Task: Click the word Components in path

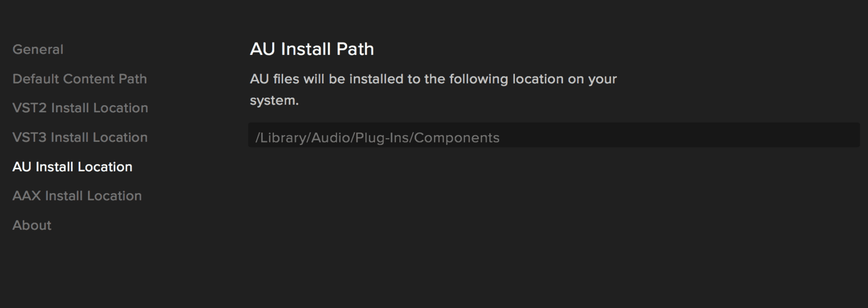Action: [457, 138]
